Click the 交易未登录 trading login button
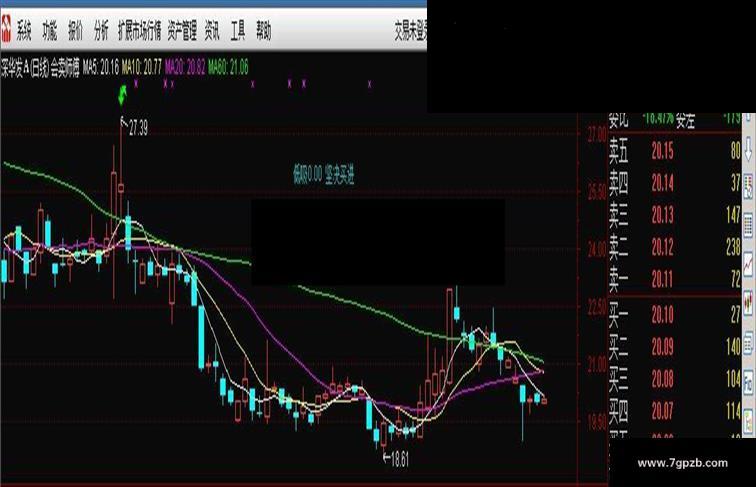The width and height of the screenshot is (756, 487). tap(410, 31)
